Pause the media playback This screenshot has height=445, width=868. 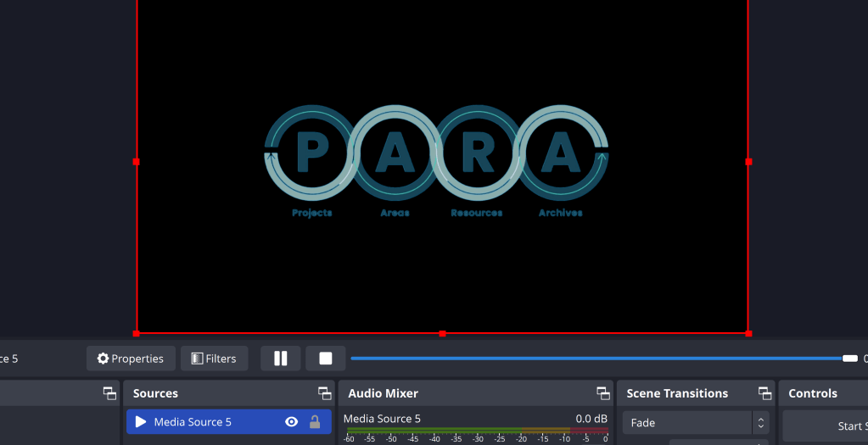pyautogui.click(x=281, y=359)
